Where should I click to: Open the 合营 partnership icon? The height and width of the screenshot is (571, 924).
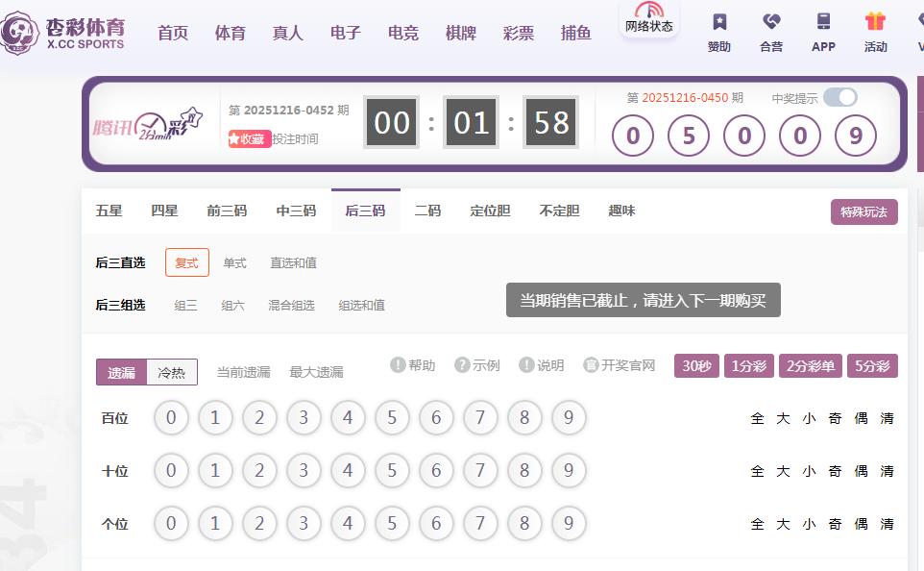(x=771, y=22)
